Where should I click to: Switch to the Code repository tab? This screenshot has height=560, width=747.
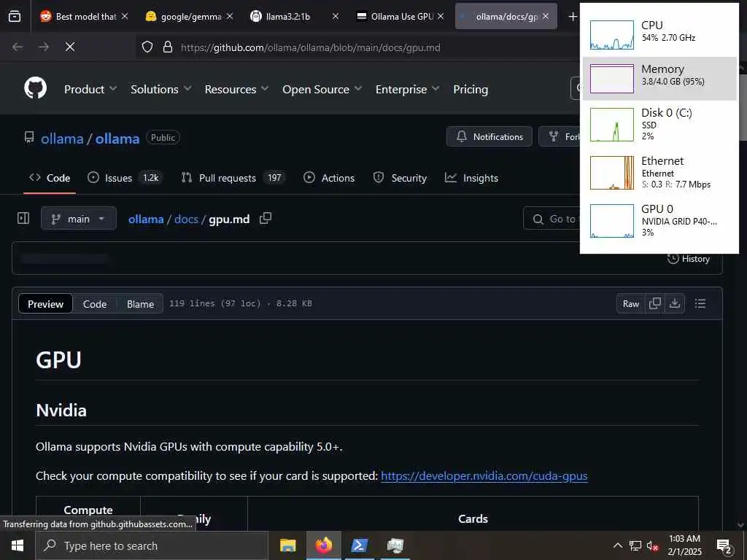(50, 178)
